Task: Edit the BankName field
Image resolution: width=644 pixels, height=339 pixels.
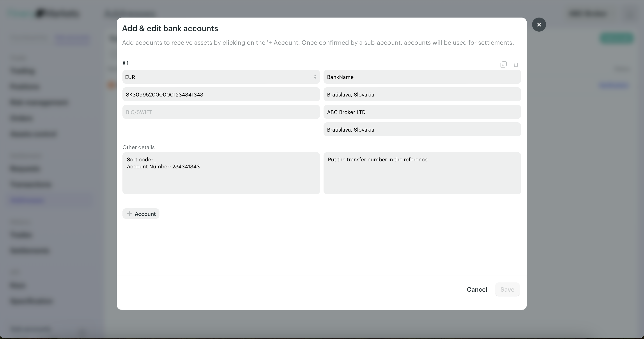Action: tap(422, 77)
